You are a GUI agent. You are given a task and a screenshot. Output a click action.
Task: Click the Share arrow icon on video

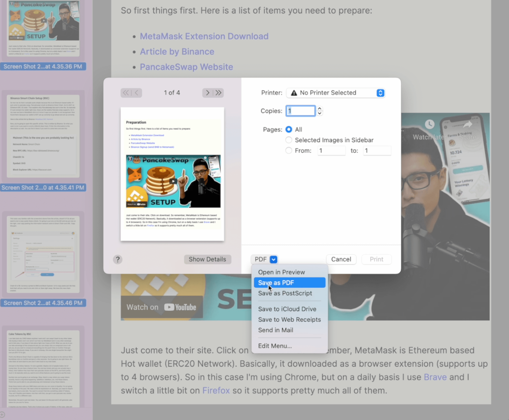click(x=468, y=124)
